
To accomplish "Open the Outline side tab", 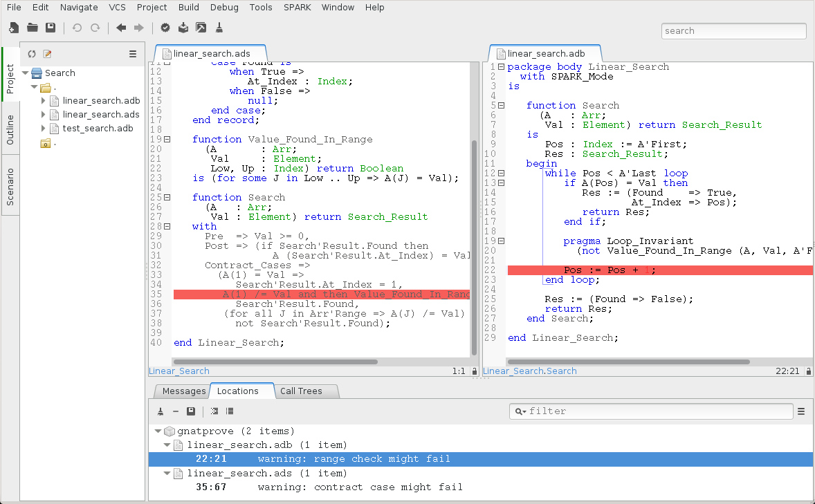I will coord(10,129).
